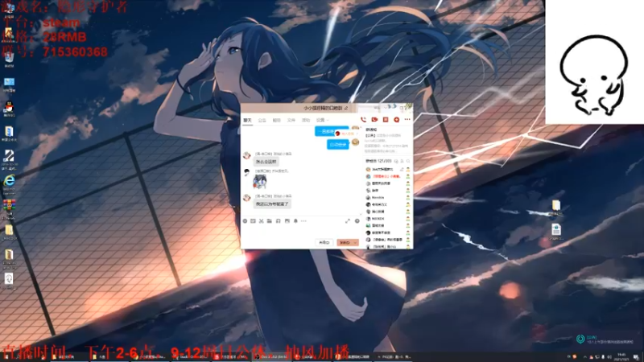Click the headphone music icon in chat toolbar
Screen dimensions: 644x362
coord(278,220)
